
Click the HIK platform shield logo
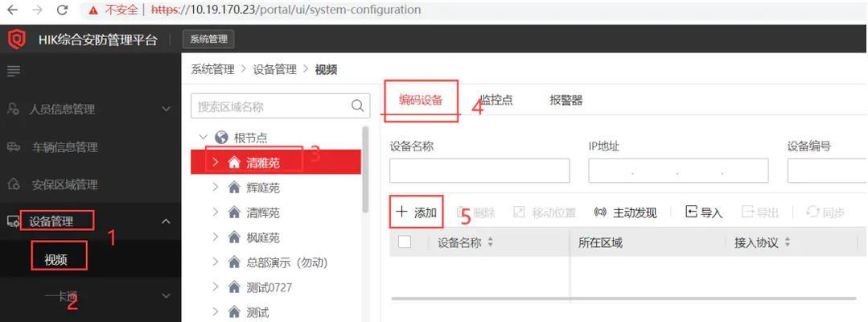tap(17, 39)
